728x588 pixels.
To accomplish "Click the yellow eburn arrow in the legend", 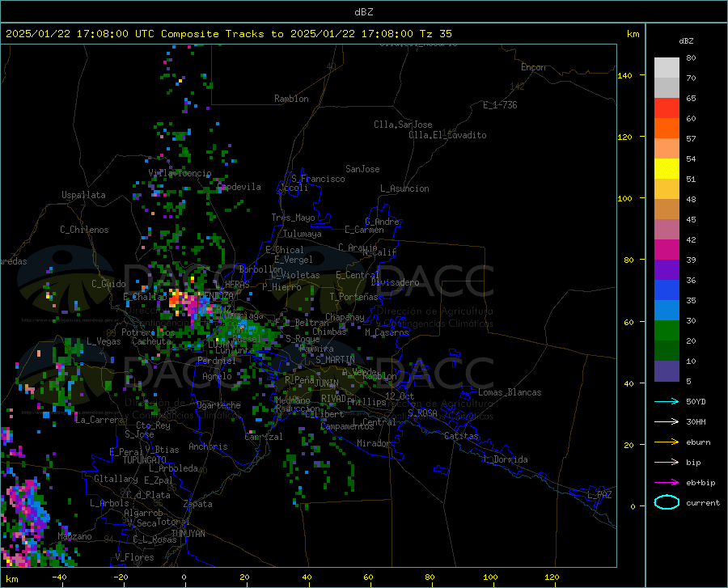I will (x=667, y=442).
